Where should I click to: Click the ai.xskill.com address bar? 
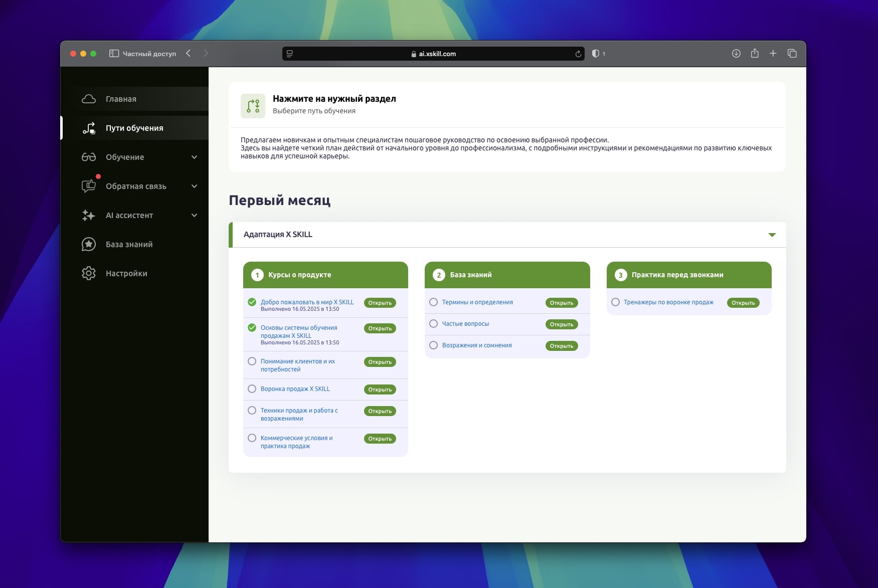433,54
